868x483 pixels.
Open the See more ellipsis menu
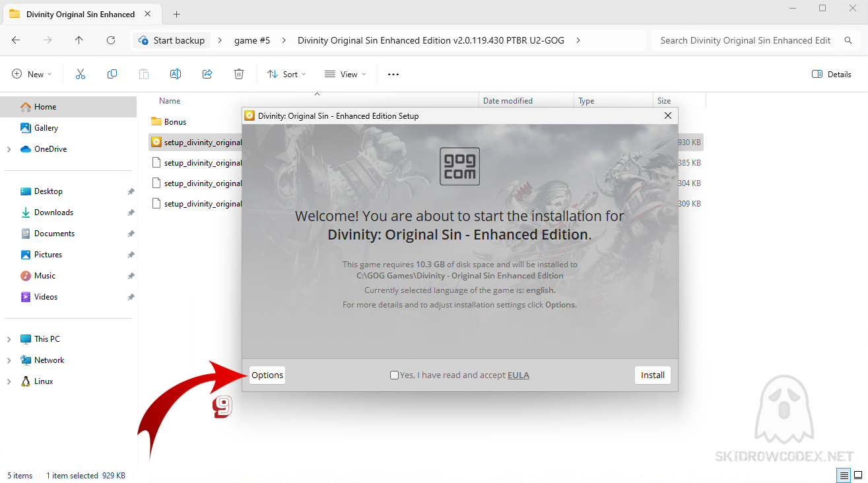pos(393,74)
